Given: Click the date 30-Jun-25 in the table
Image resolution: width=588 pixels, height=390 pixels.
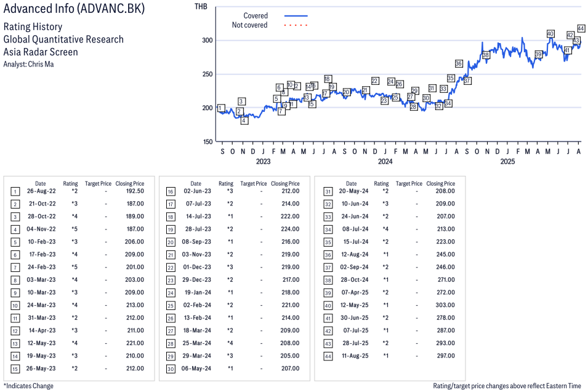Looking at the screenshot, I should click(355, 317).
